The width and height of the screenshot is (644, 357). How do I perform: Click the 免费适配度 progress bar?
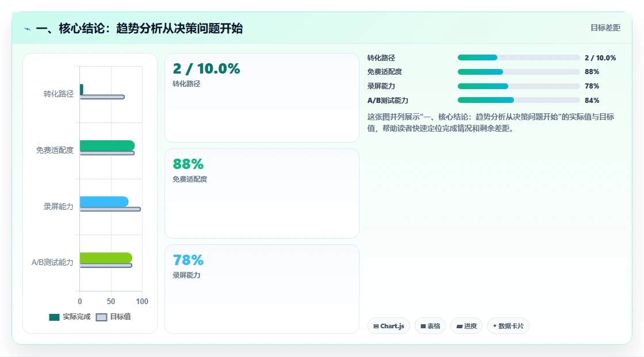click(x=519, y=72)
